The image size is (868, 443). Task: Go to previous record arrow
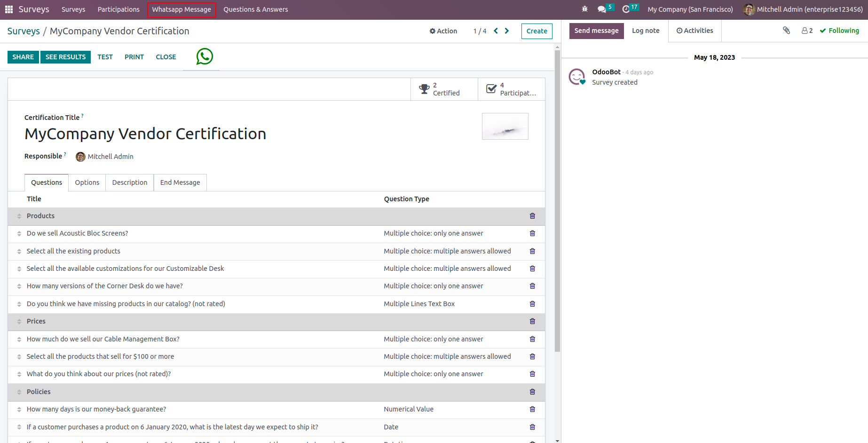pyautogui.click(x=496, y=31)
